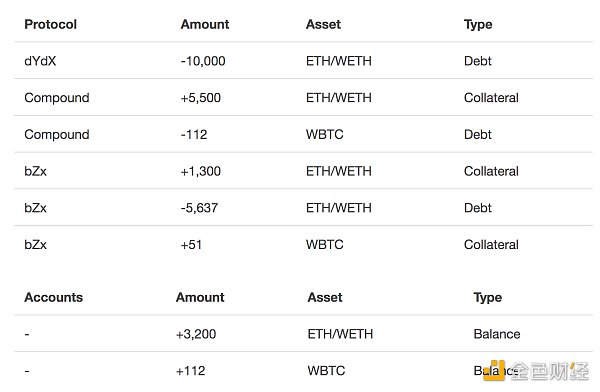600x392 pixels.
Task: Select the Accounts column header
Action: click(54, 297)
